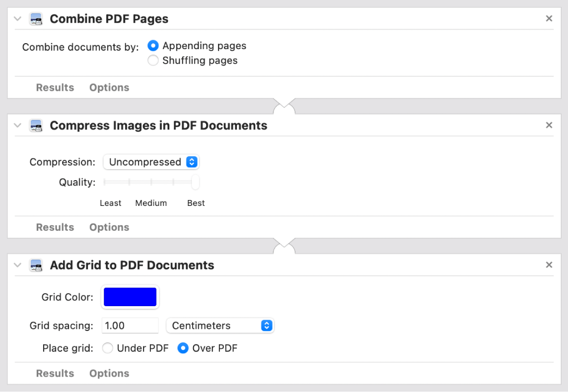Select Over PDF grid placement
568x392 pixels.
[183, 348]
